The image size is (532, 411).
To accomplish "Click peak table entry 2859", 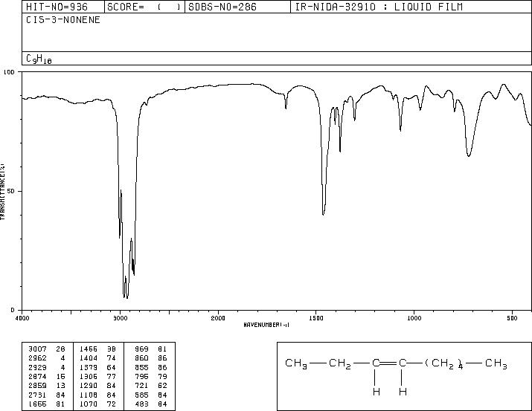I will pyautogui.click(x=37, y=386).
